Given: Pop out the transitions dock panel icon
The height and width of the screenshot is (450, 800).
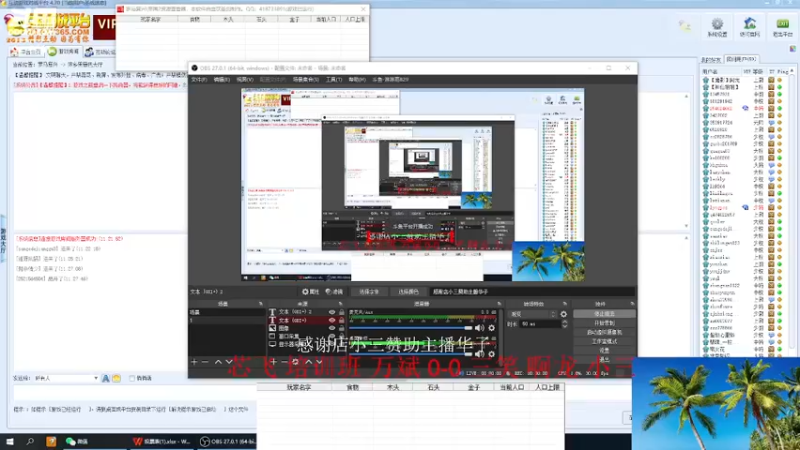Looking at the screenshot, I should pos(565,304).
